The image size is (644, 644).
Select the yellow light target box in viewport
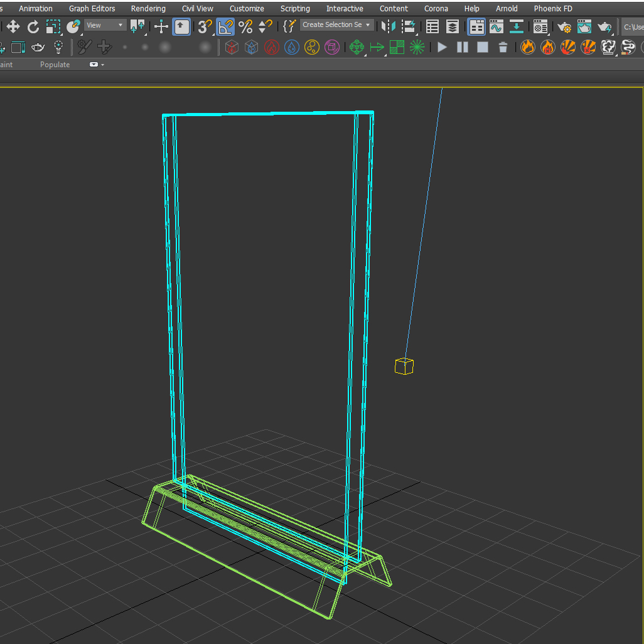(x=404, y=366)
